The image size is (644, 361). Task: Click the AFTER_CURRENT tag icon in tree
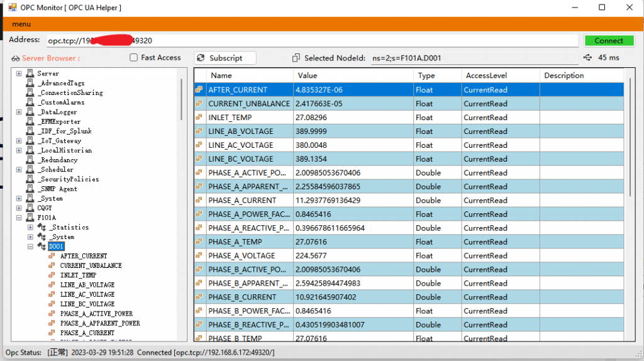click(53, 256)
